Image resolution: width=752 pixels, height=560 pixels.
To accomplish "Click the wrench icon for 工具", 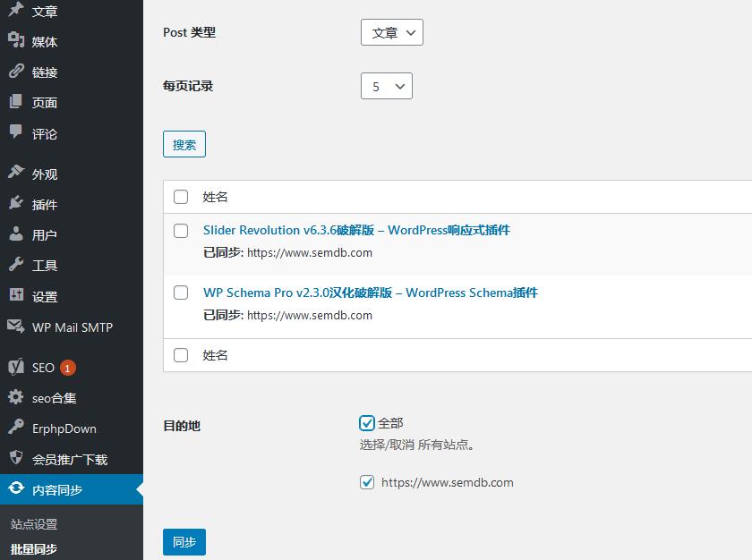I will [x=16, y=265].
